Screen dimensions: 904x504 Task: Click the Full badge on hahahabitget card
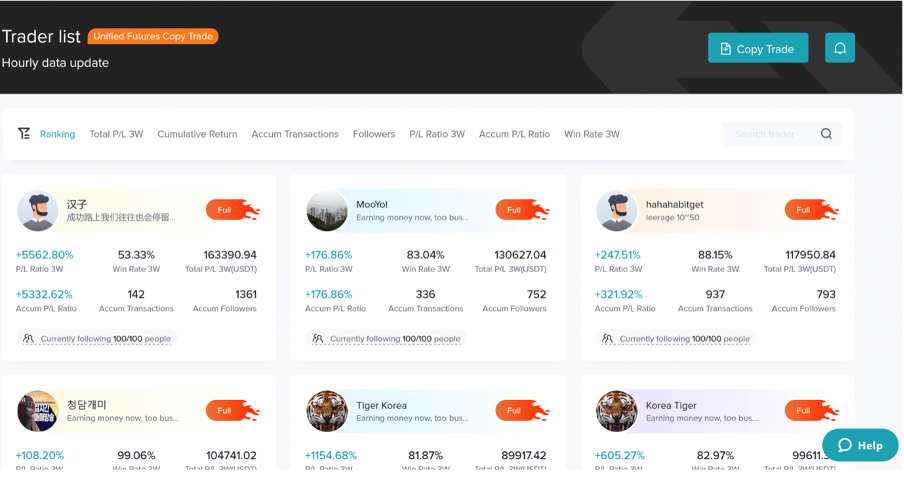(x=811, y=210)
